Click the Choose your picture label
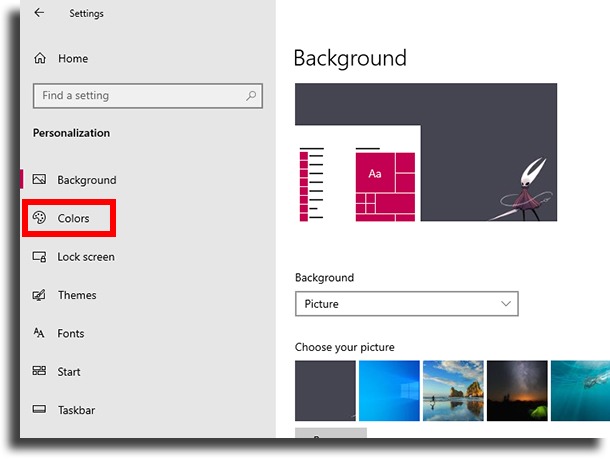This screenshot has height=460, width=610. [345, 347]
